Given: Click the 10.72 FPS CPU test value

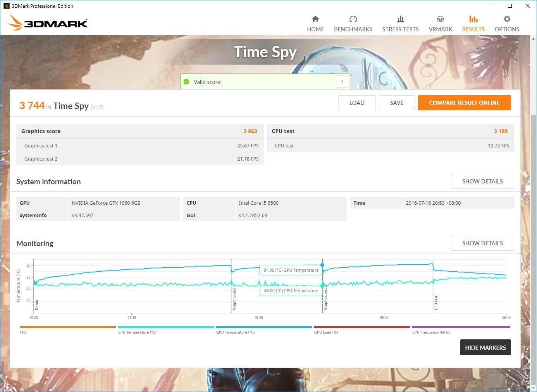Looking at the screenshot, I should [x=498, y=146].
